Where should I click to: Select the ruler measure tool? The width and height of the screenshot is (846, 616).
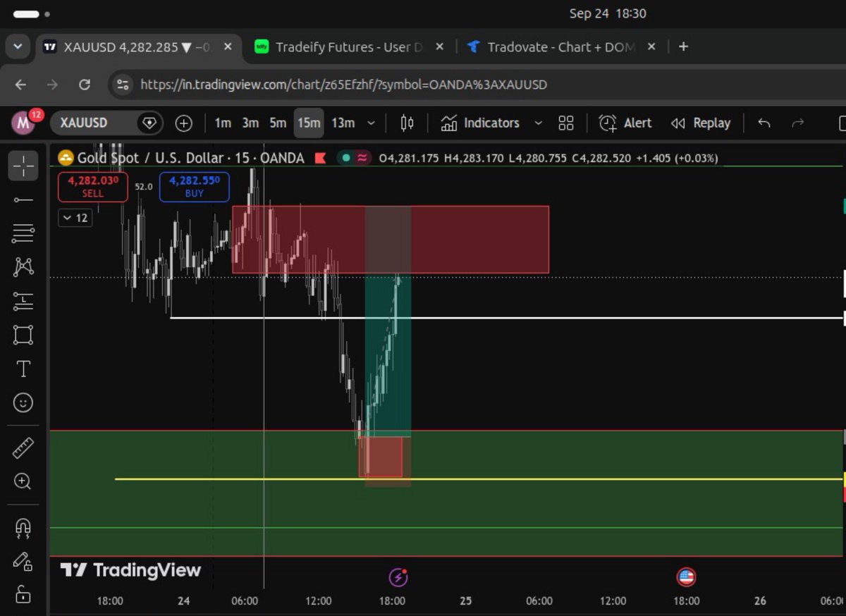(x=23, y=448)
